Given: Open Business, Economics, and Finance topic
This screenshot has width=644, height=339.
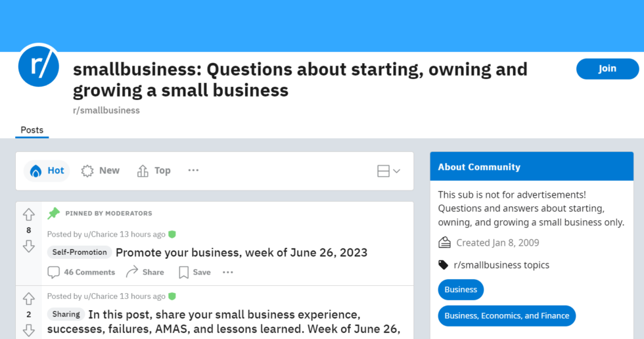Looking at the screenshot, I should (507, 315).
